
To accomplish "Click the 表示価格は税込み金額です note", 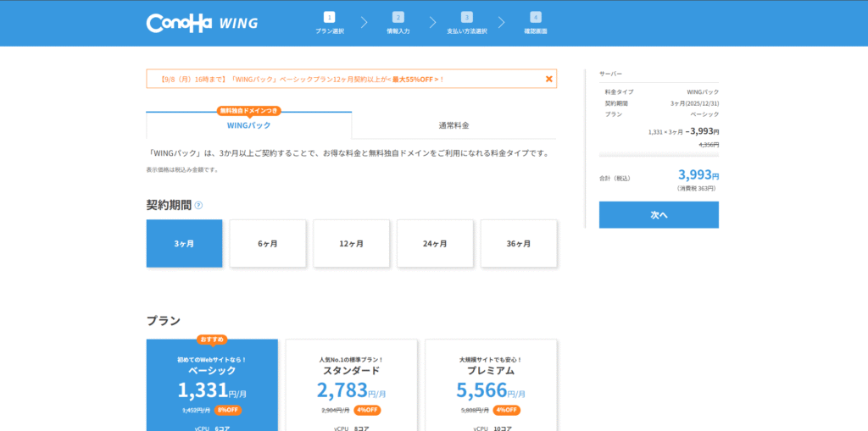I will point(183,169).
